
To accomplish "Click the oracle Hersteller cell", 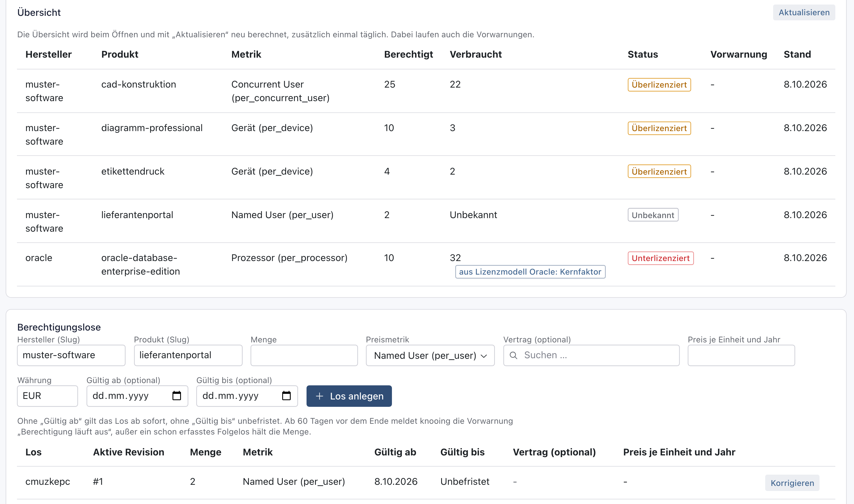I will 39,258.
